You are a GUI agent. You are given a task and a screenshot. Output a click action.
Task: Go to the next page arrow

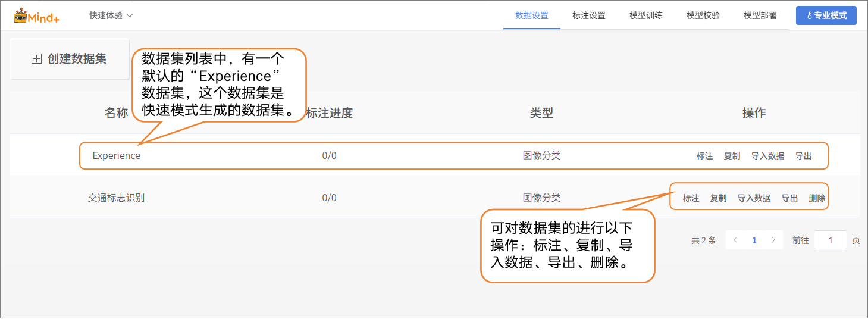773,240
